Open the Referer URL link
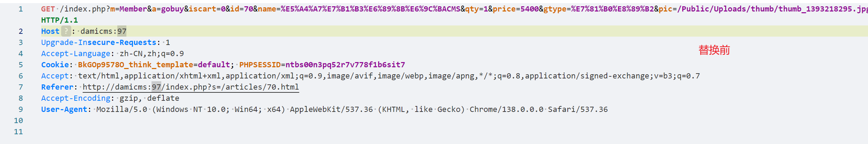Screen dimensions: 868x144 click(x=191, y=87)
